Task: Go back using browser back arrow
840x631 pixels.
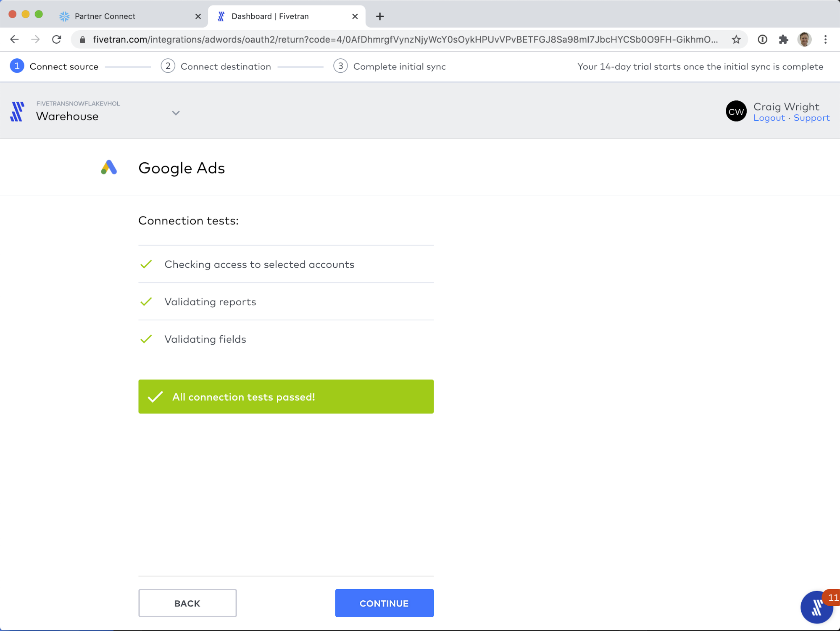Action: pyautogui.click(x=14, y=40)
